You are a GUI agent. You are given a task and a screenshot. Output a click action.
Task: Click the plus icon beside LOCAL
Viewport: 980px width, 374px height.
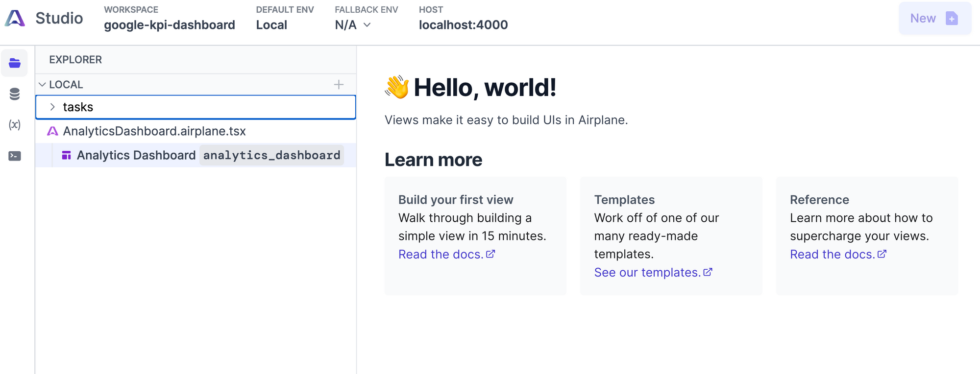pyautogui.click(x=339, y=85)
